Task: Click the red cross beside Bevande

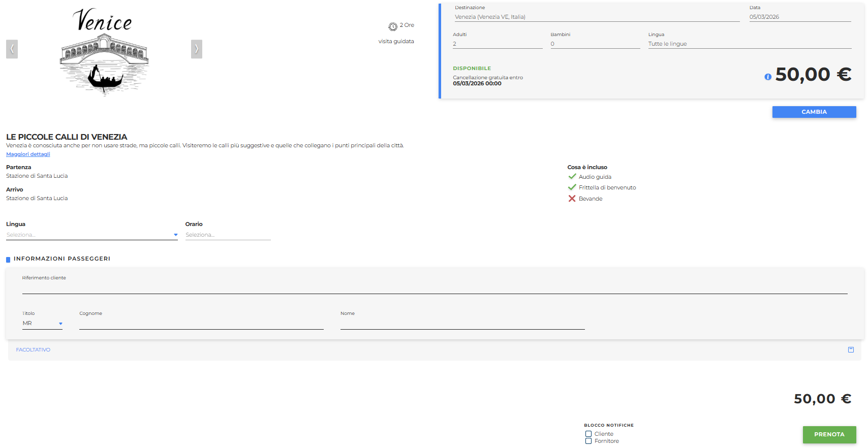Action: pos(572,199)
